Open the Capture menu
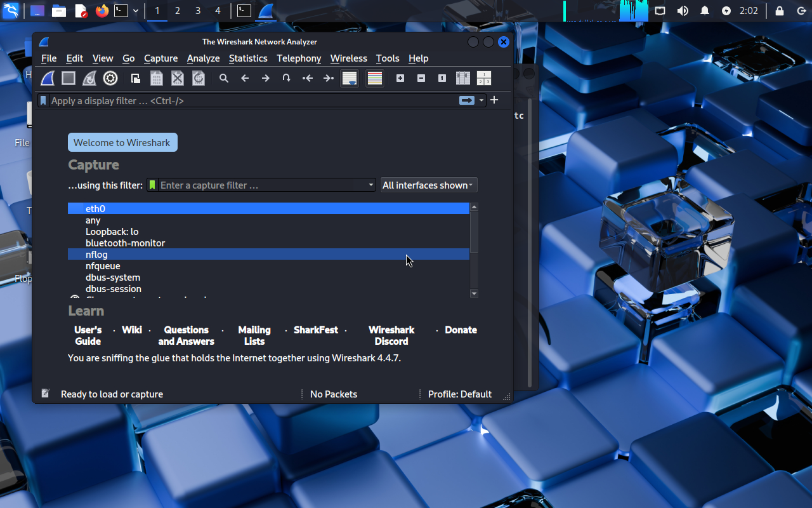812x508 pixels. (x=160, y=58)
